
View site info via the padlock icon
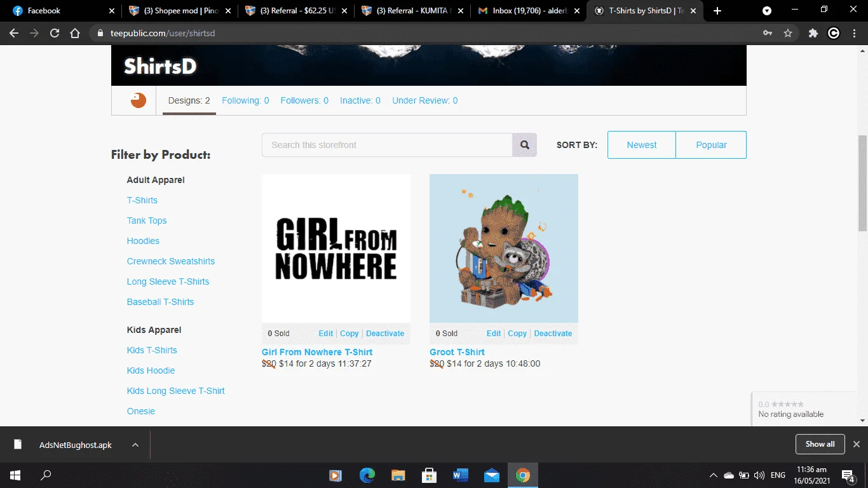point(100,34)
